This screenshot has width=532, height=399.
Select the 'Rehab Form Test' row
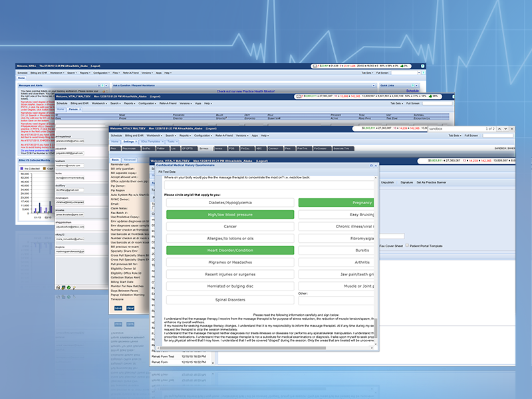coord(181,356)
